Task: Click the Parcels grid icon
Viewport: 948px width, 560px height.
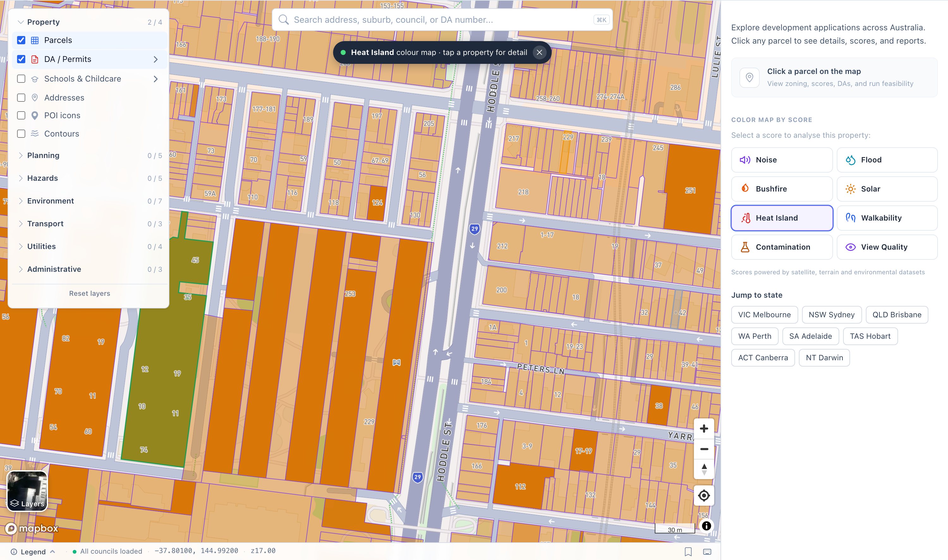Action: coord(35,40)
